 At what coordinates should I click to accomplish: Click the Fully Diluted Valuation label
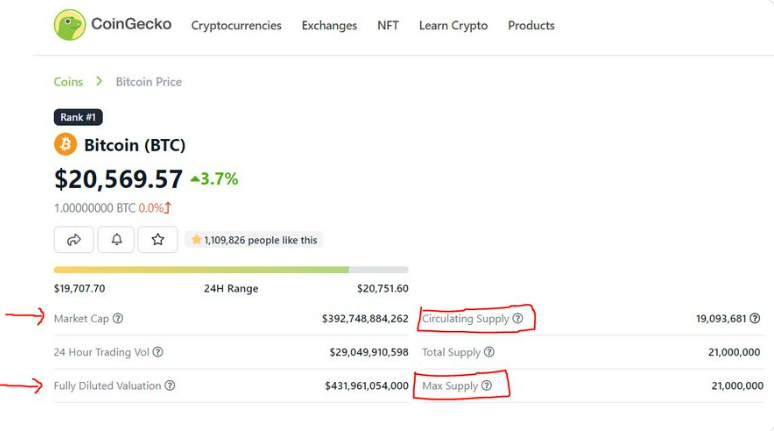(x=107, y=386)
